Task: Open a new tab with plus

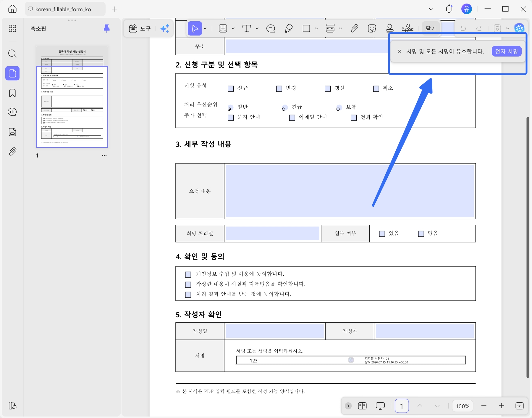Action: coord(115,9)
